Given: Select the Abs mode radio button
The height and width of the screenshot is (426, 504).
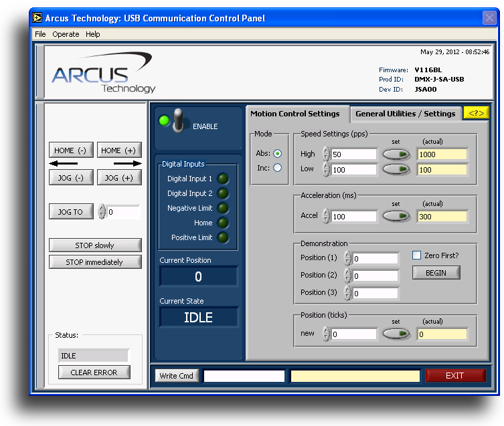Looking at the screenshot, I should click(x=278, y=153).
